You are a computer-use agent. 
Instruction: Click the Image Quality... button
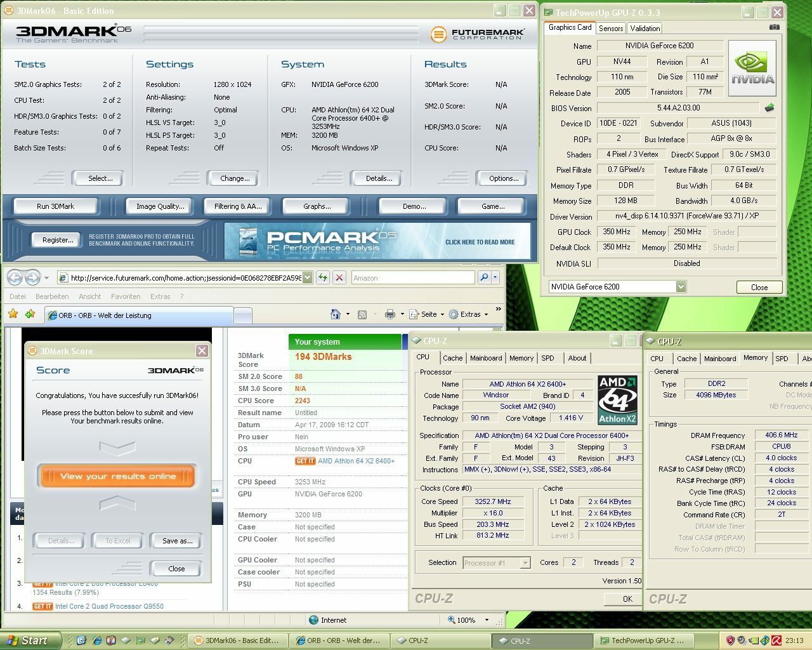160,206
